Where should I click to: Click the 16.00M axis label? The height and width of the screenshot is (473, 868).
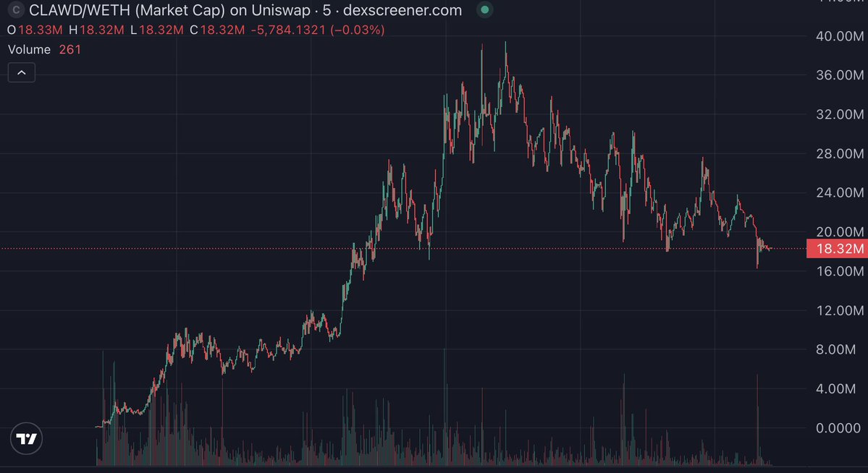tap(839, 271)
